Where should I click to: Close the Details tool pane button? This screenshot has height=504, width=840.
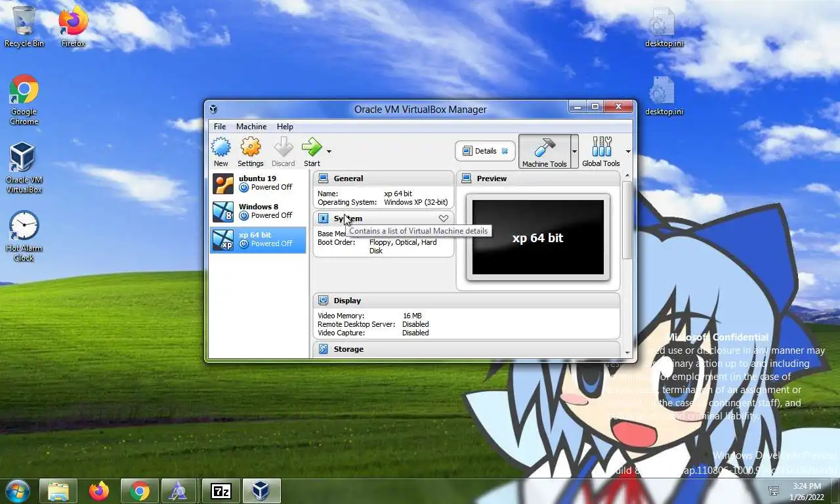coord(505,151)
